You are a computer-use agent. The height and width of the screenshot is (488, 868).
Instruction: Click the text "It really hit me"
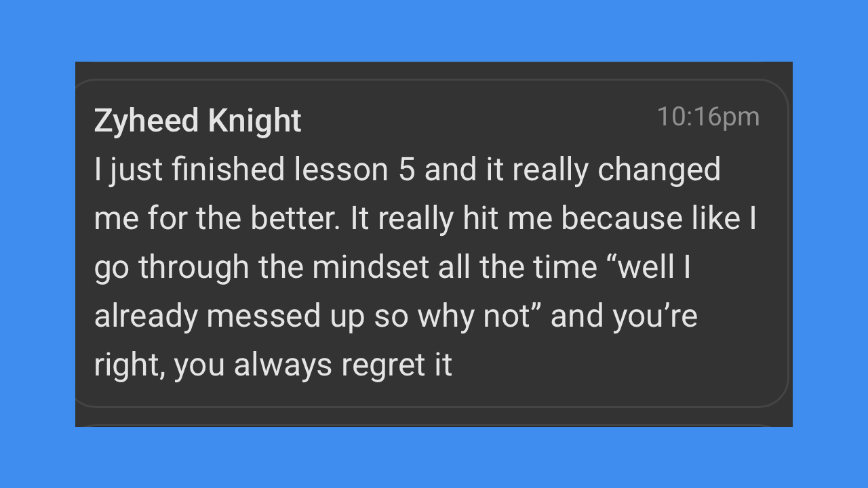click(x=450, y=219)
